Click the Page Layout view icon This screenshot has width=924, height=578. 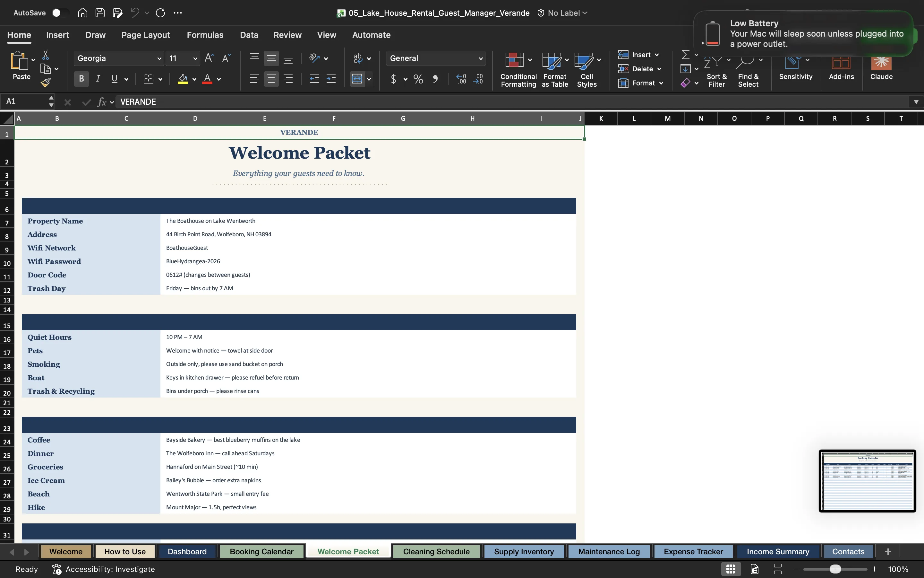point(754,569)
